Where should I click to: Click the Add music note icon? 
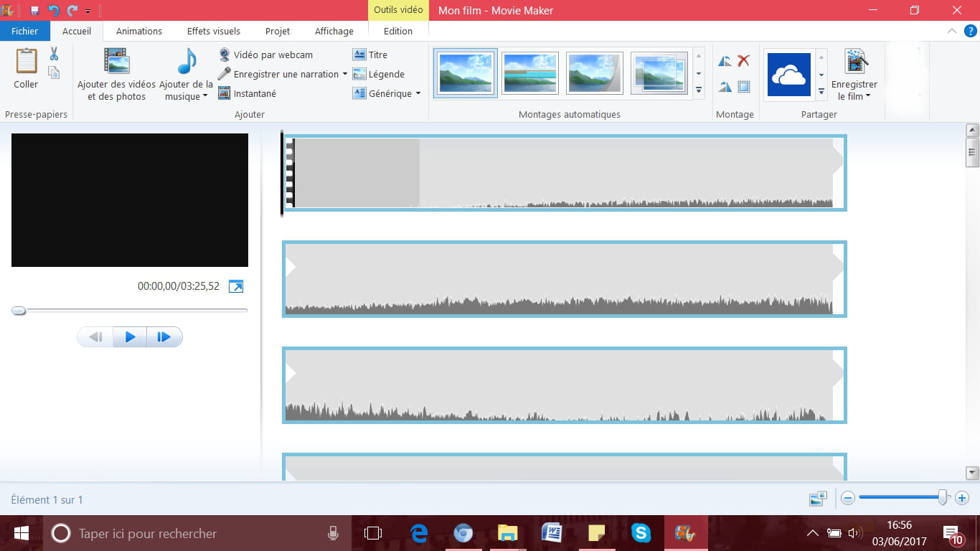(187, 62)
